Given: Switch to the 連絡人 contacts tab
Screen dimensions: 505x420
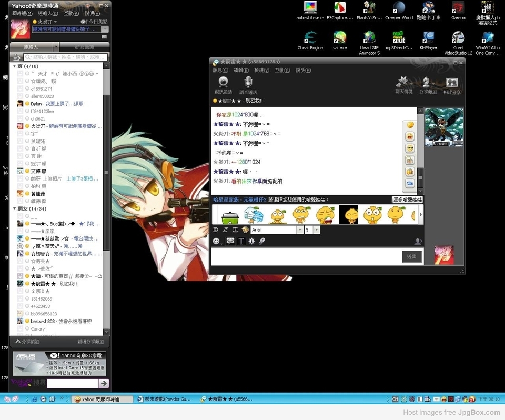Looking at the screenshot, I should [x=34, y=47].
